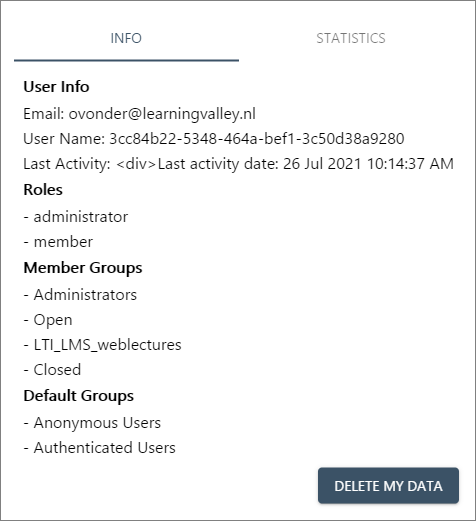Click the underline beneath the INFO tab

click(126, 60)
